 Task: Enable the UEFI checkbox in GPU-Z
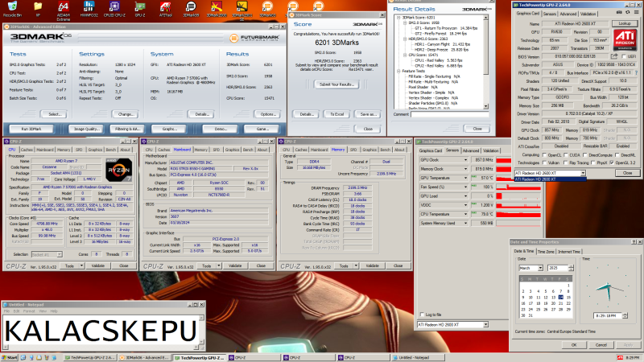point(624,56)
